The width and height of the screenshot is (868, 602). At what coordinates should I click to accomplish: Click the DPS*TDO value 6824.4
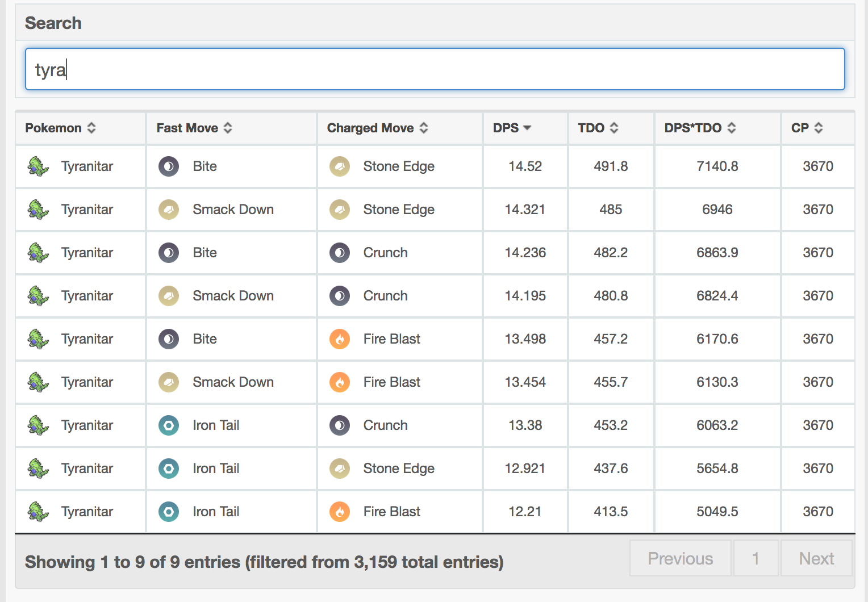(x=717, y=296)
